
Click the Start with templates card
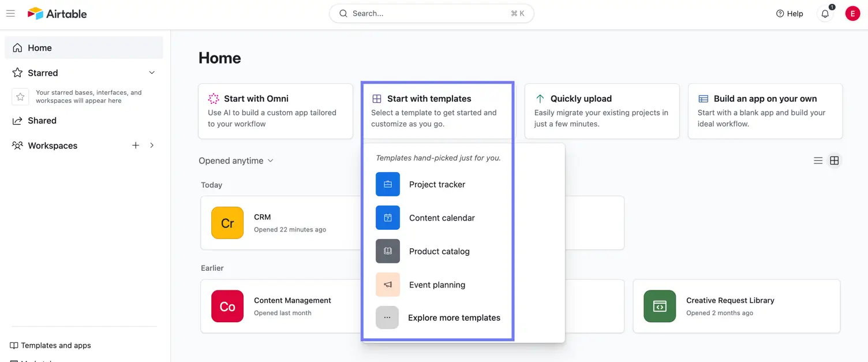point(437,111)
